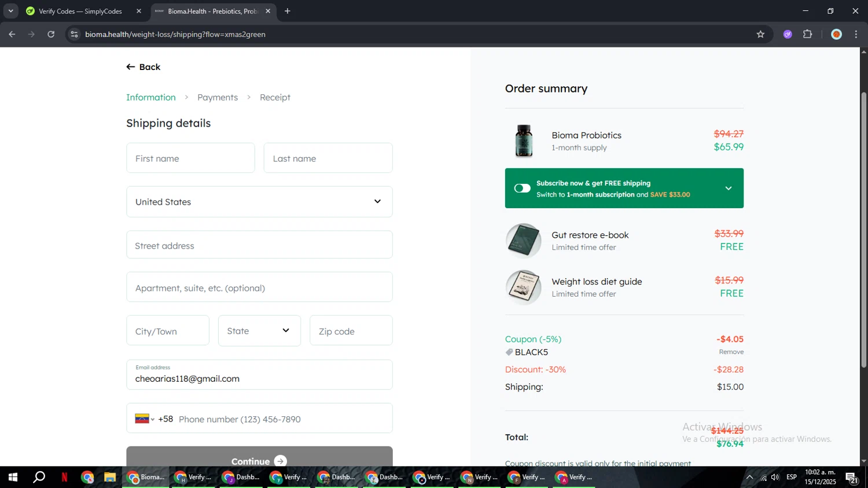Select the Information checkout step
The image size is (868, 488).
coord(151,97)
